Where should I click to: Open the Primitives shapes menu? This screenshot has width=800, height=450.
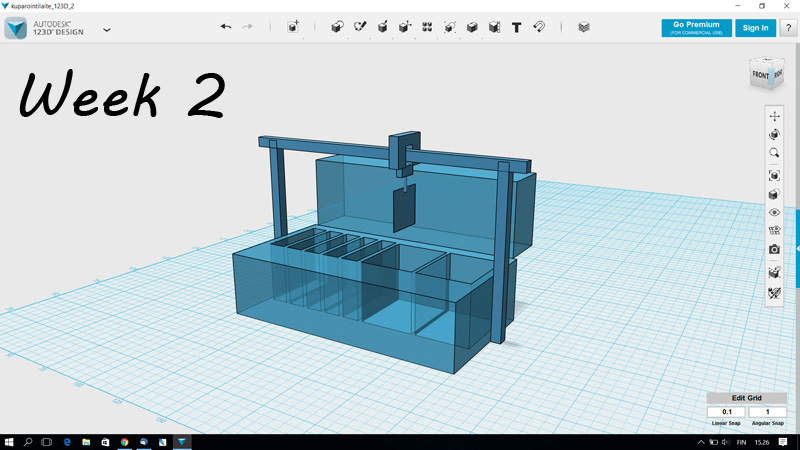click(x=337, y=27)
